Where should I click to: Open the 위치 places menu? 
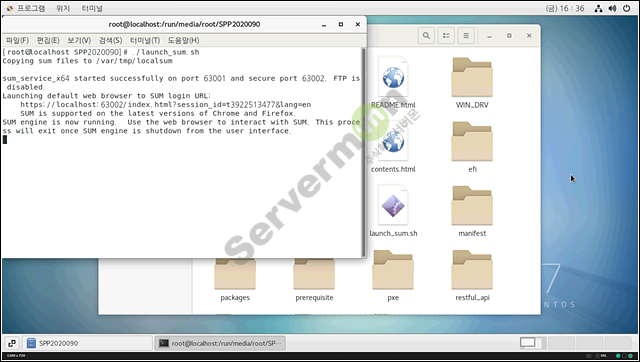pyautogui.click(x=63, y=8)
